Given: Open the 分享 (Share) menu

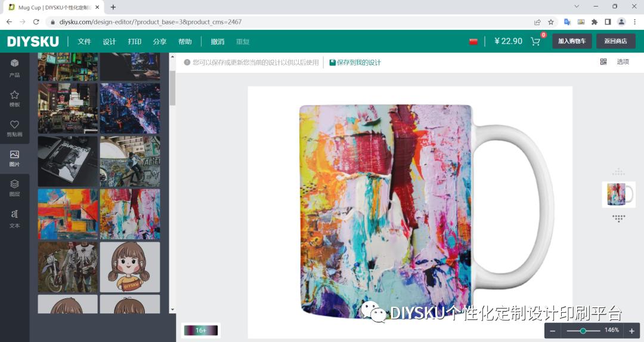Looking at the screenshot, I should 160,42.
